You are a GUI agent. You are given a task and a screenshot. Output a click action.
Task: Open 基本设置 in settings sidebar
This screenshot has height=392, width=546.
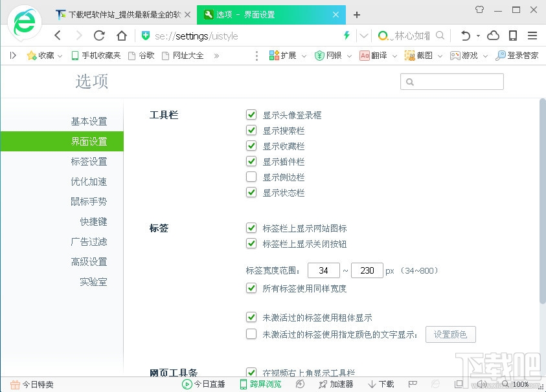(89, 122)
